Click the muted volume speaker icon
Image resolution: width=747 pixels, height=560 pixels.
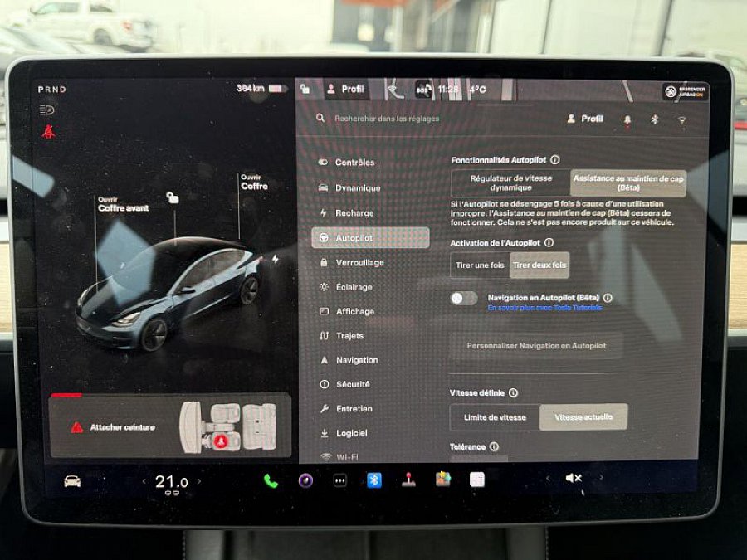point(574,479)
